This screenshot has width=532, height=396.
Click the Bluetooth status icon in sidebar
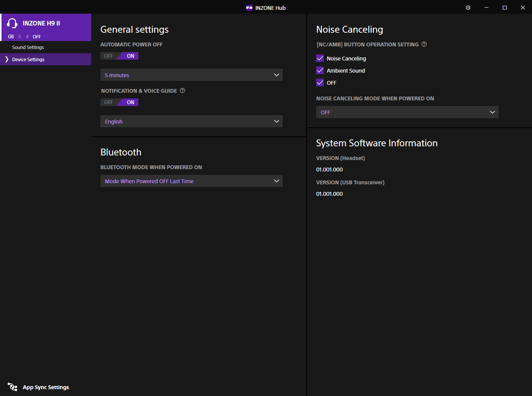pyautogui.click(x=27, y=37)
